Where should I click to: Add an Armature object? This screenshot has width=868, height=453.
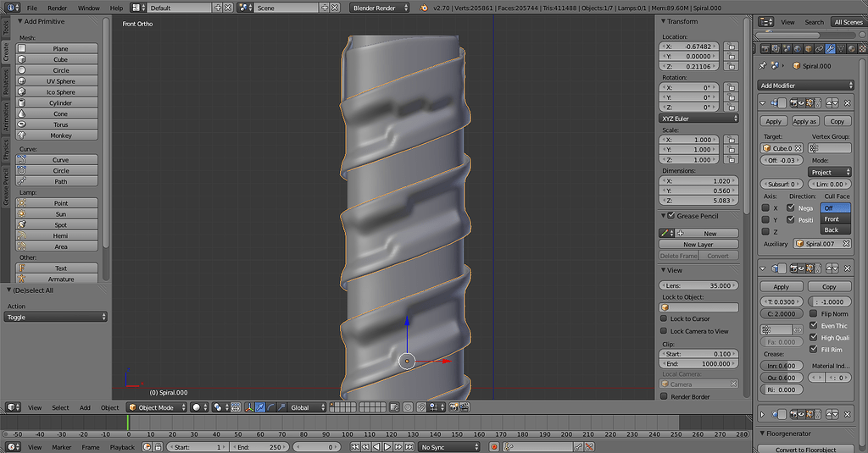tap(57, 279)
